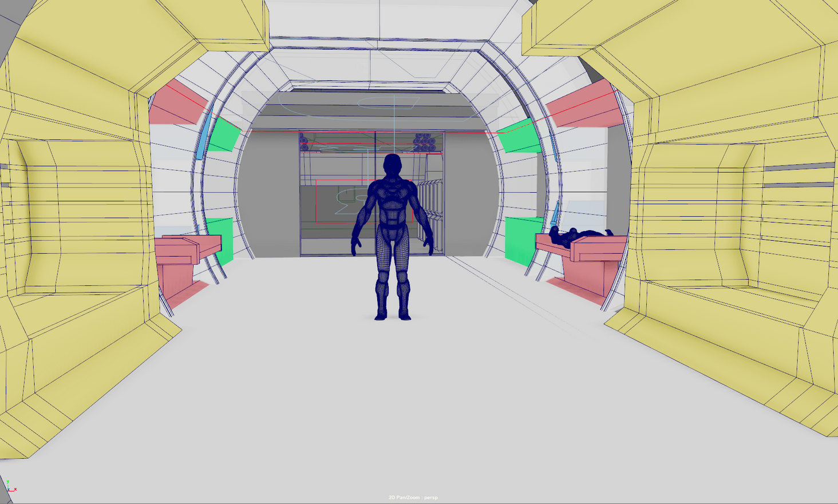Image resolution: width=838 pixels, height=504 pixels.
Task: Select the upper right pink ceiling panel
Action: click(x=584, y=106)
